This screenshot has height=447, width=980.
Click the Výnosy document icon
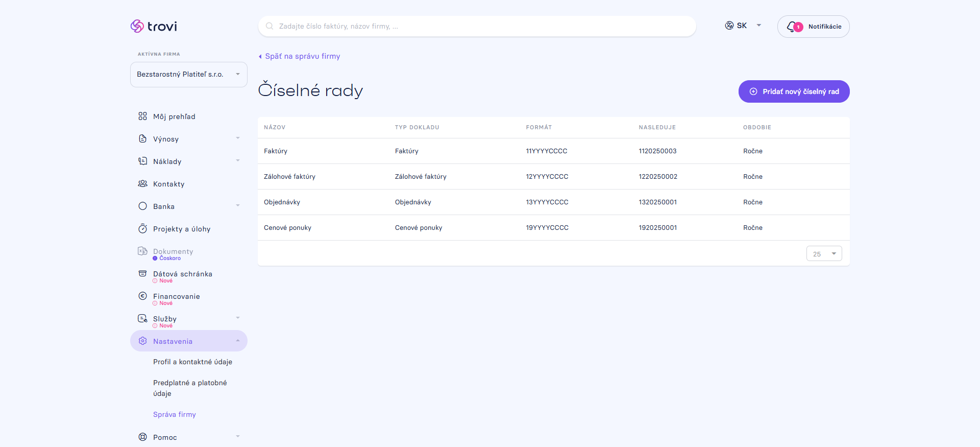pos(142,139)
